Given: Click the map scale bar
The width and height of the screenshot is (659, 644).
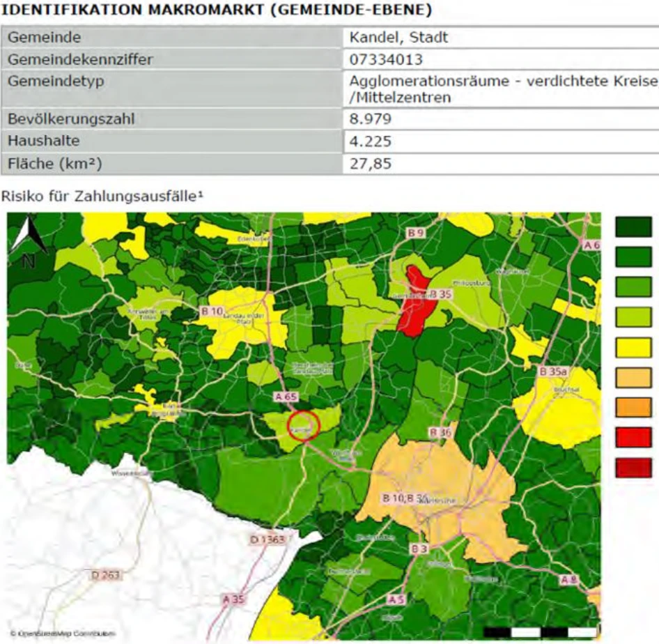Looking at the screenshot, I should click(x=541, y=632).
